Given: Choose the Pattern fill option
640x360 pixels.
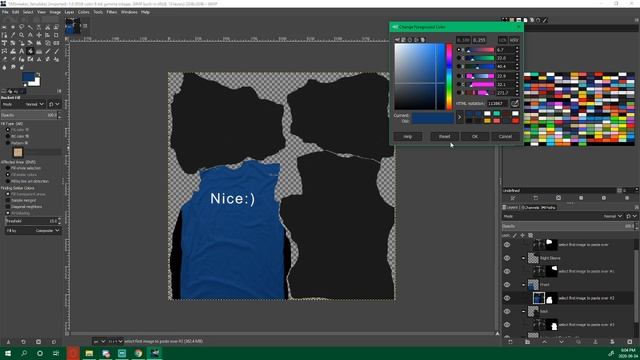Looking at the screenshot, I should point(18,143).
